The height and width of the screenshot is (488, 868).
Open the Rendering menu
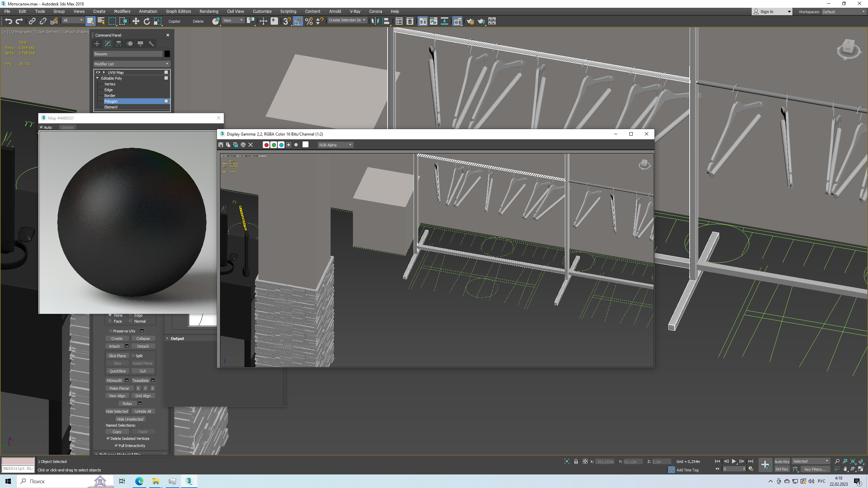[x=209, y=11]
